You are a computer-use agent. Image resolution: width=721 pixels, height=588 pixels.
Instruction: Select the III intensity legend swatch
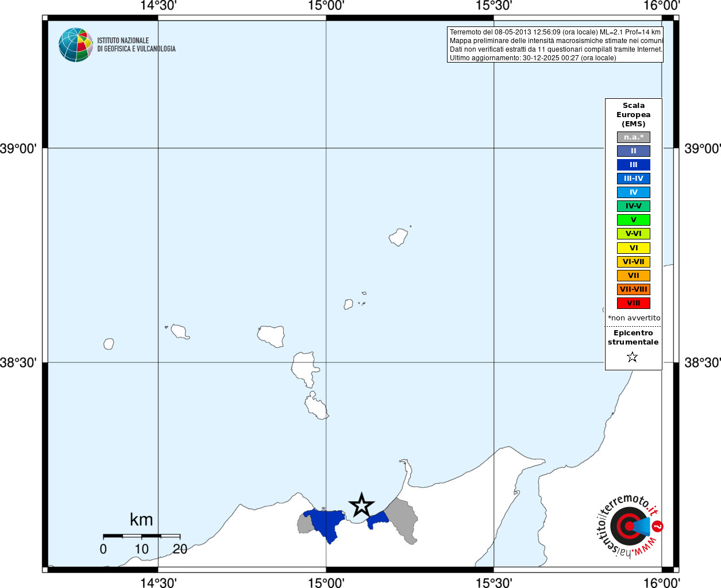coord(634,165)
